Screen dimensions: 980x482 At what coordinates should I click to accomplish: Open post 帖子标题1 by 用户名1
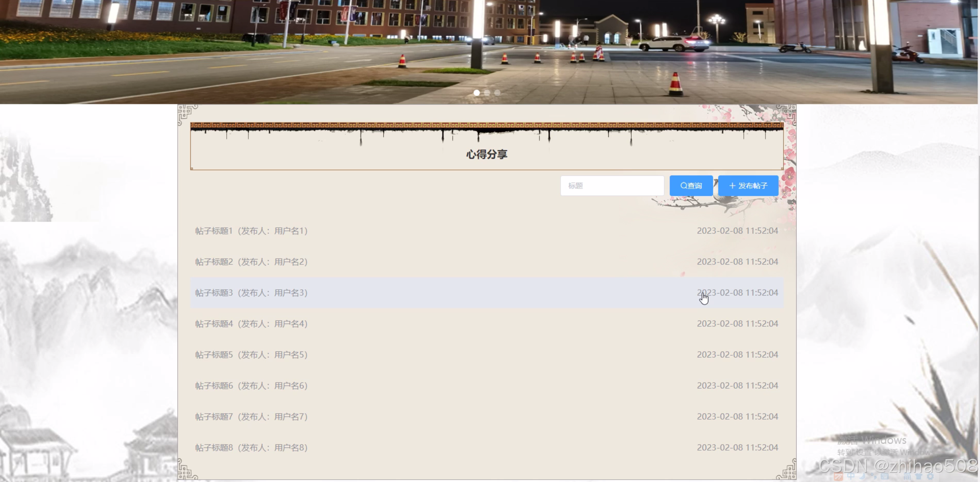click(251, 231)
